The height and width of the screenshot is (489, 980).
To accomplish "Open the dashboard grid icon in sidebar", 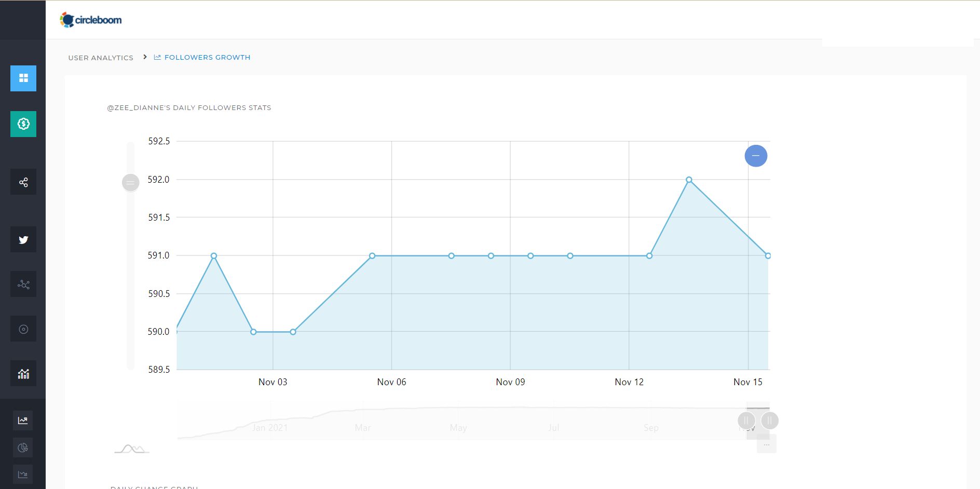I will click(23, 78).
